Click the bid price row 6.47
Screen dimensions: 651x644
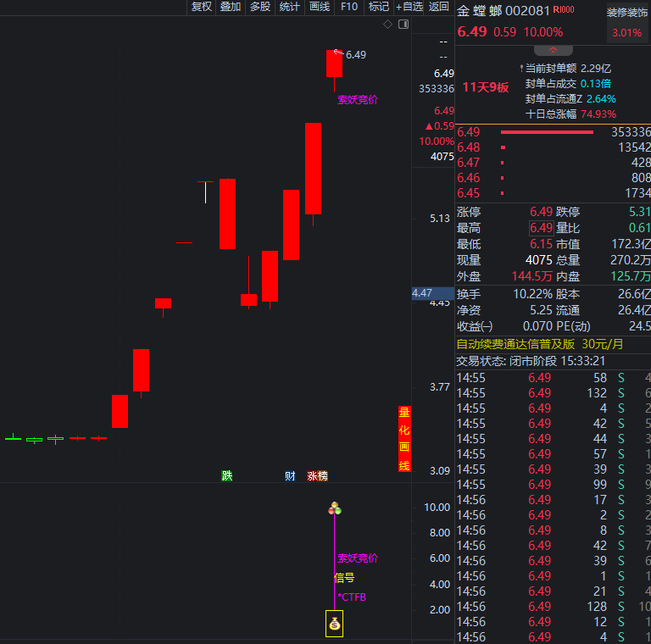point(553,163)
